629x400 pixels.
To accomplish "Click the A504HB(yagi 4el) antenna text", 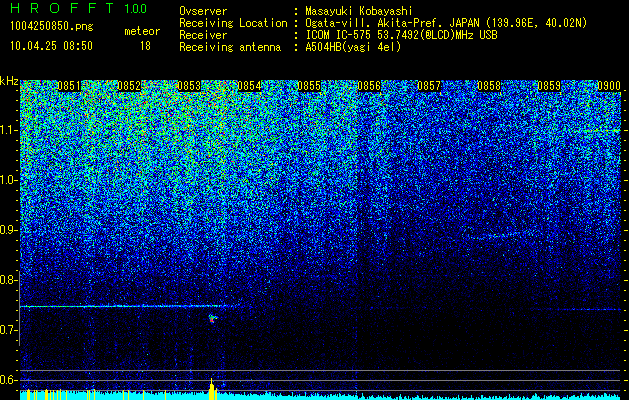I will coord(353,47).
